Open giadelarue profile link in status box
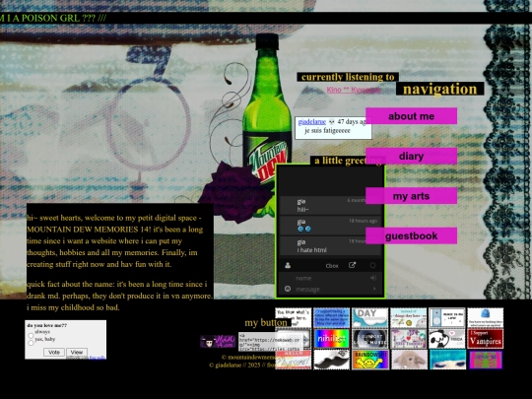 coord(311,122)
